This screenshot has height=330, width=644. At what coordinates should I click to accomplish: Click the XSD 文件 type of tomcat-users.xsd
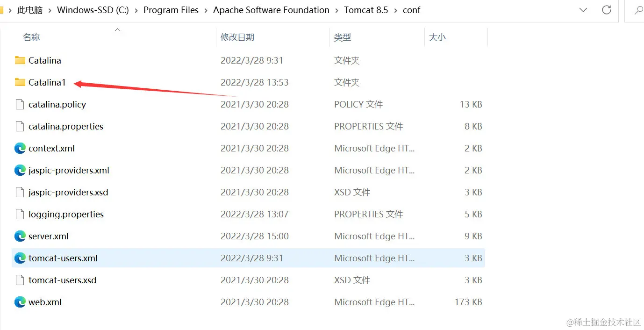tap(352, 280)
